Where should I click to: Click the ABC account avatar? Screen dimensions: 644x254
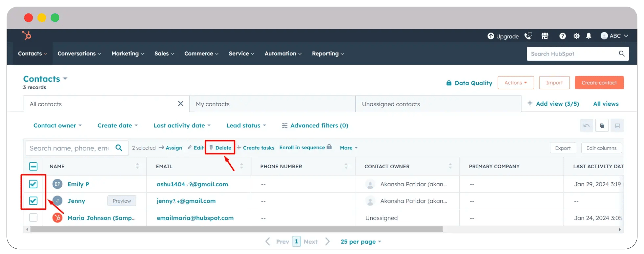coord(604,36)
